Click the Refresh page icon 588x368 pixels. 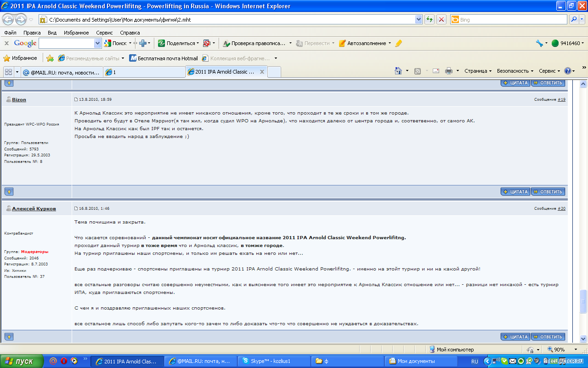(x=430, y=19)
